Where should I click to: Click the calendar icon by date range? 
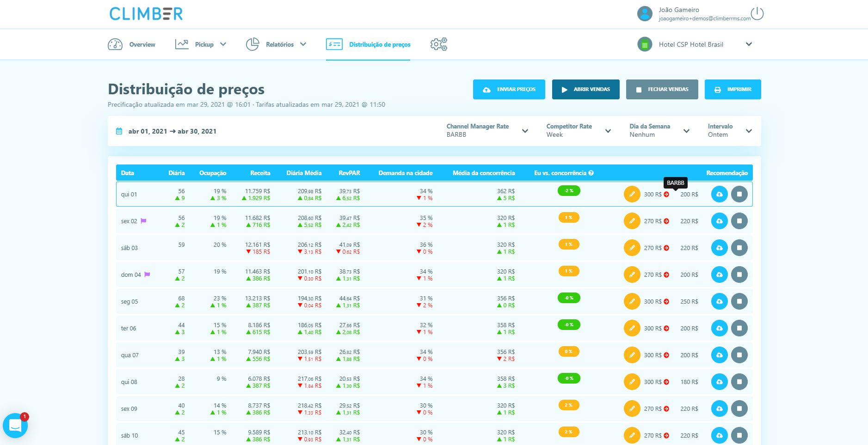(119, 131)
